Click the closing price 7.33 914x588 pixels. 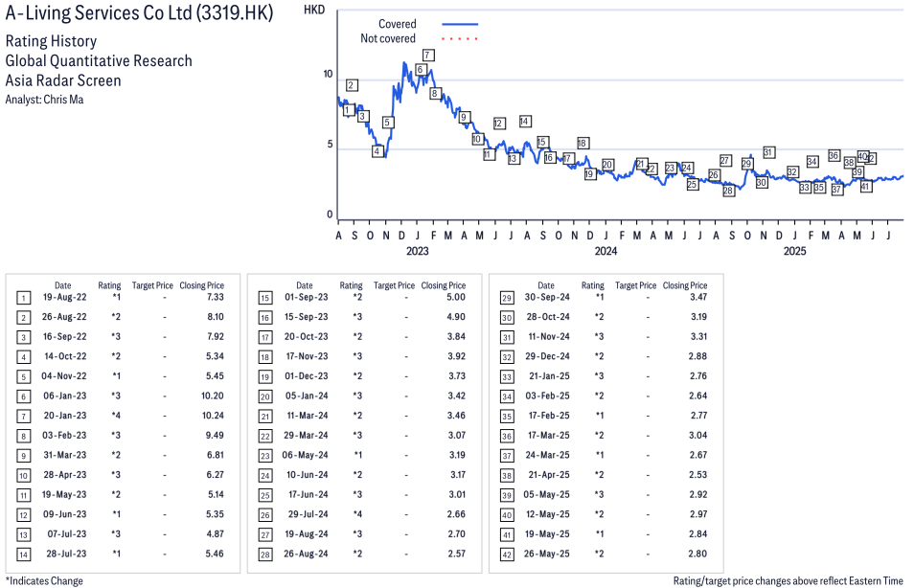[216, 297]
